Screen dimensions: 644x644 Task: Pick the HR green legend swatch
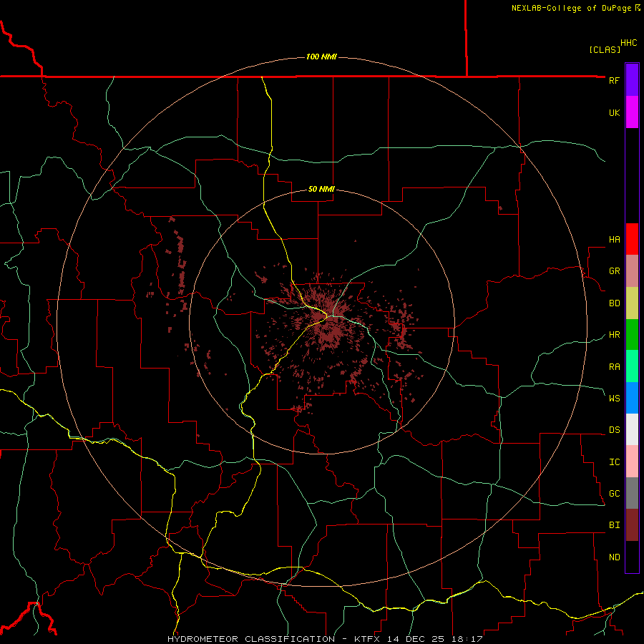tap(632, 334)
